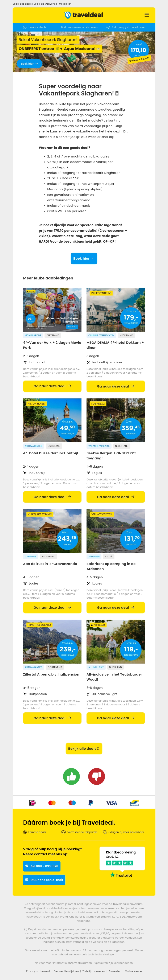Click the "Bekijk alle deals" yellow button

84,748
